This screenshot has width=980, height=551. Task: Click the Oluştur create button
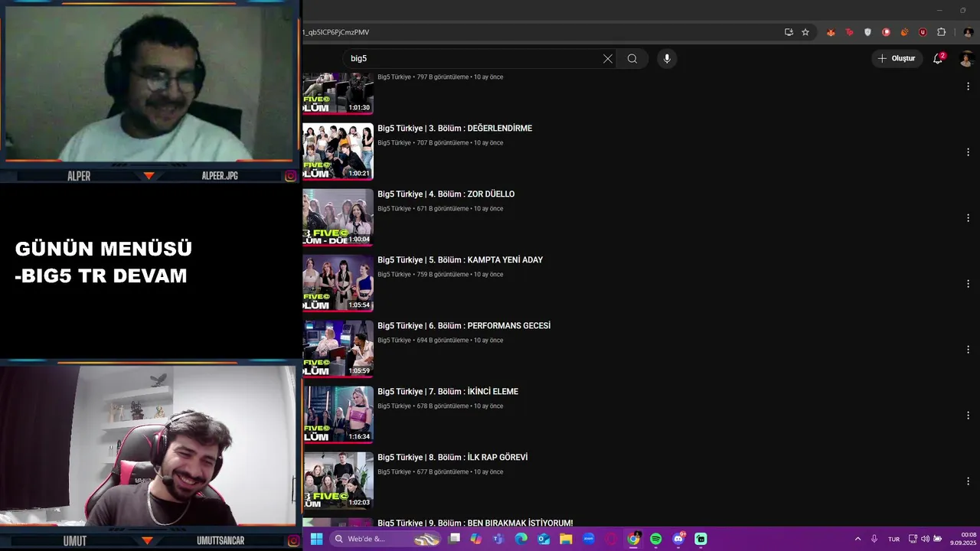pyautogui.click(x=897, y=58)
